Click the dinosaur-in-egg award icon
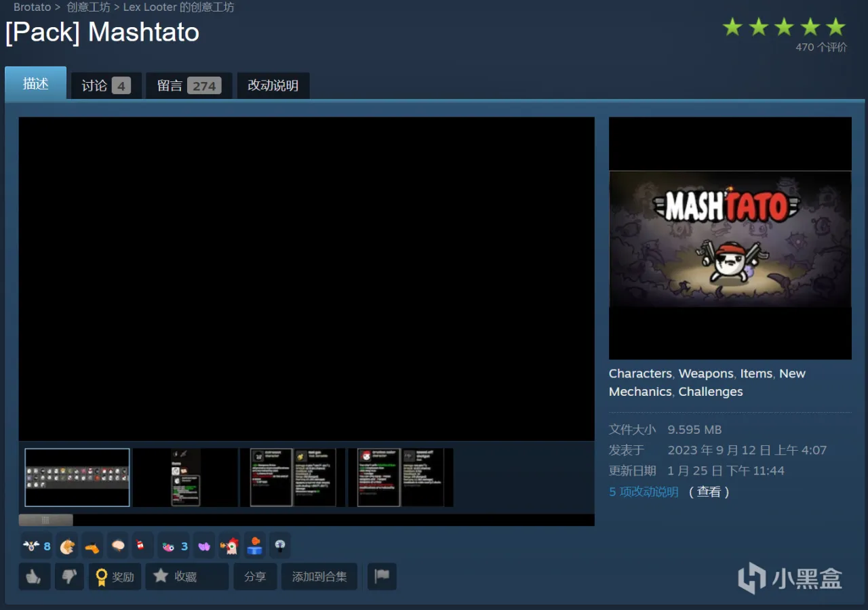Viewport: 868px width, 610px height. 66,546
